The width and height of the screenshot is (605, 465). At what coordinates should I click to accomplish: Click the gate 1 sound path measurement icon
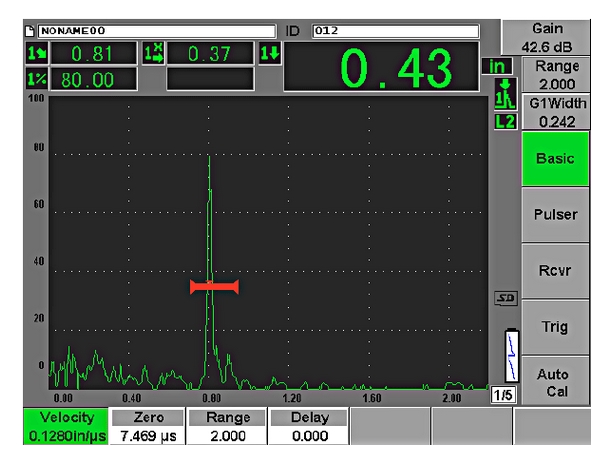(x=37, y=53)
